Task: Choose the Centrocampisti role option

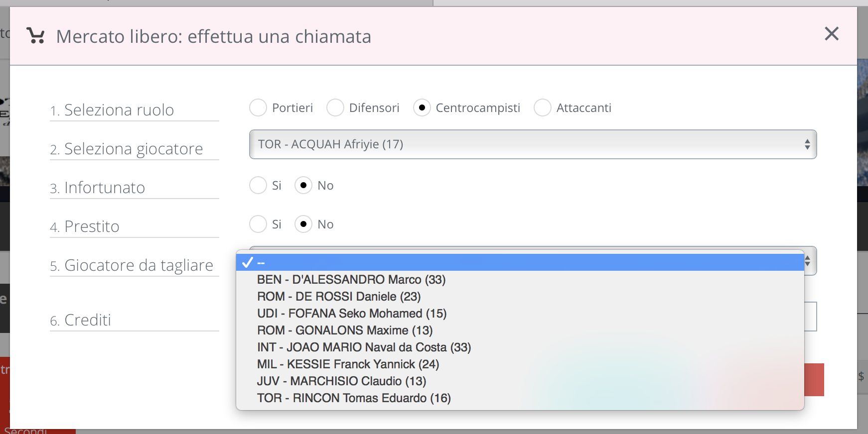Action: [422, 108]
